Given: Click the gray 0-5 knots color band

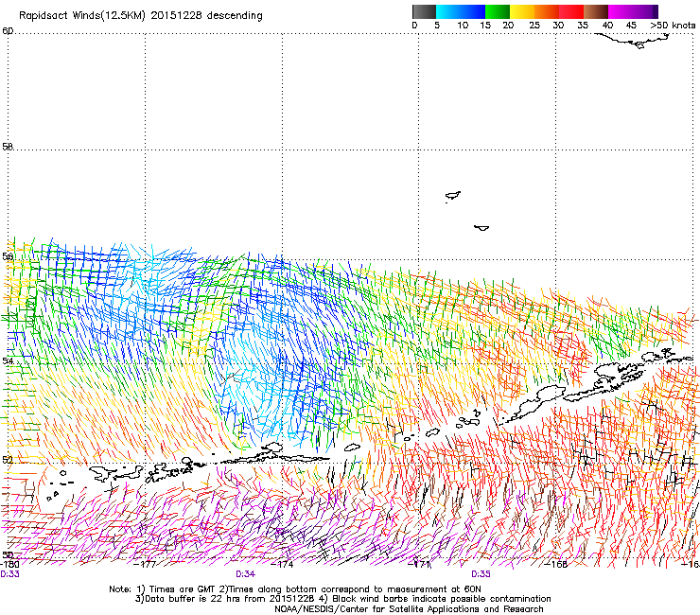Looking at the screenshot, I should [424, 11].
